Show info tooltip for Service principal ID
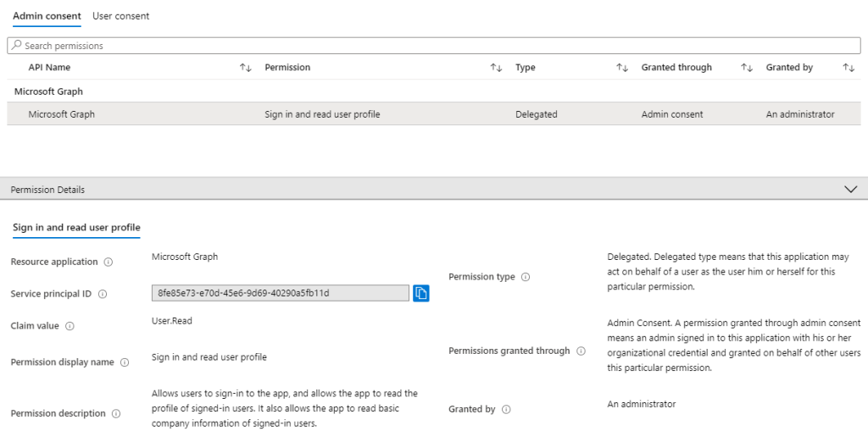The height and width of the screenshot is (442, 868). point(103,294)
